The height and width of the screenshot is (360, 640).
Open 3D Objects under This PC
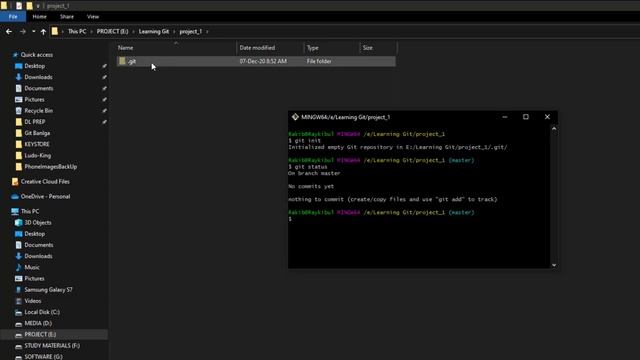pos(38,222)
